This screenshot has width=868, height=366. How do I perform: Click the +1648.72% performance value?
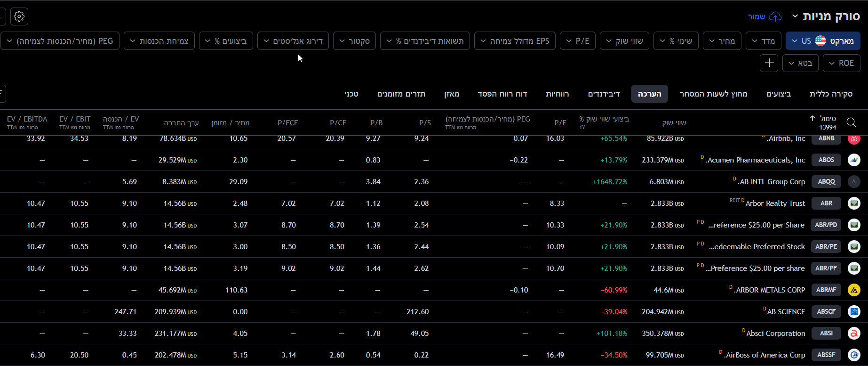[610, 182]
